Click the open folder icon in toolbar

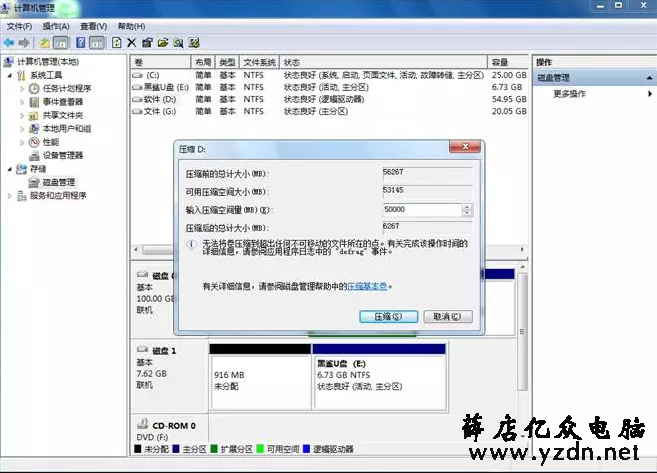tap(163, 43)
